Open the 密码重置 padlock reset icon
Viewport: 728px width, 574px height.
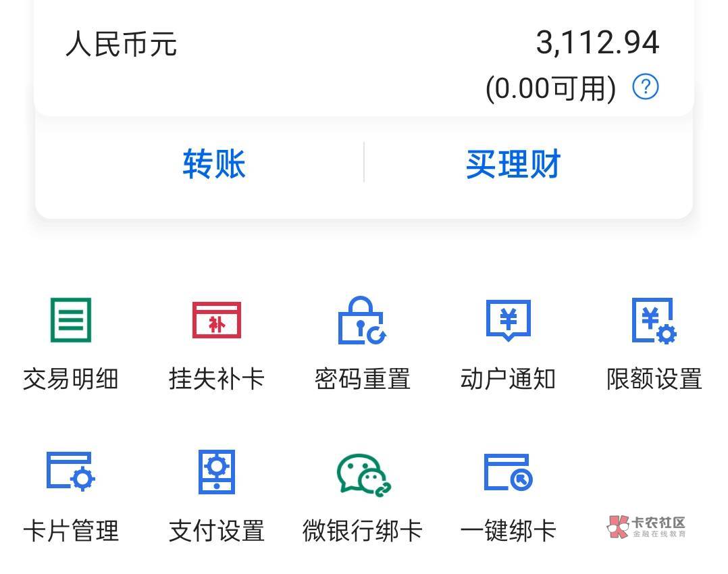(362, 320)
